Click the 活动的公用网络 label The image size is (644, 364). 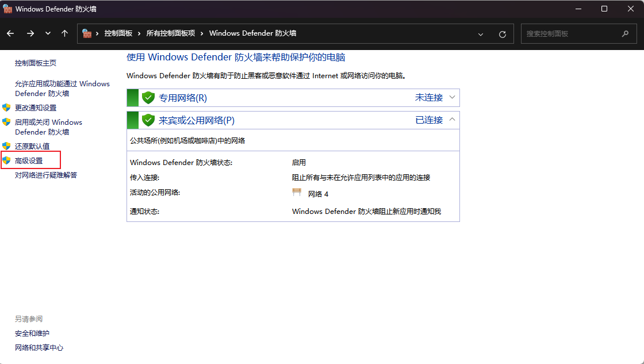(155, 192)
